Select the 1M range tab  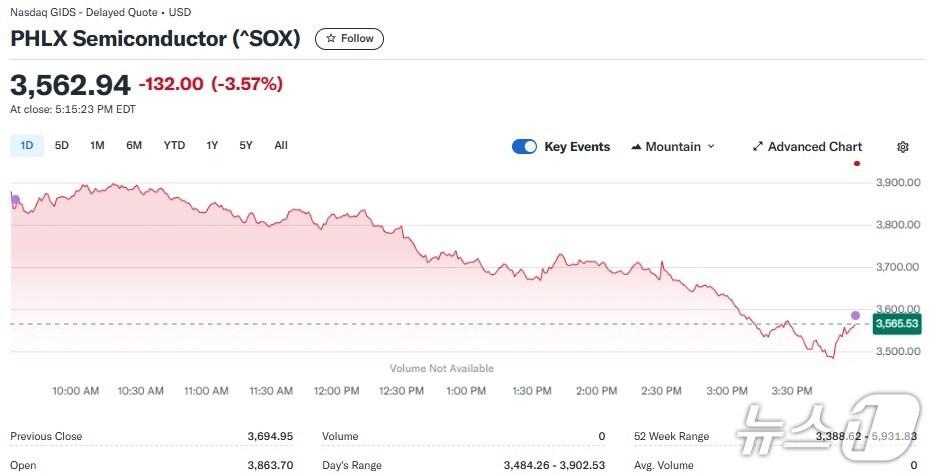point(97,145)
